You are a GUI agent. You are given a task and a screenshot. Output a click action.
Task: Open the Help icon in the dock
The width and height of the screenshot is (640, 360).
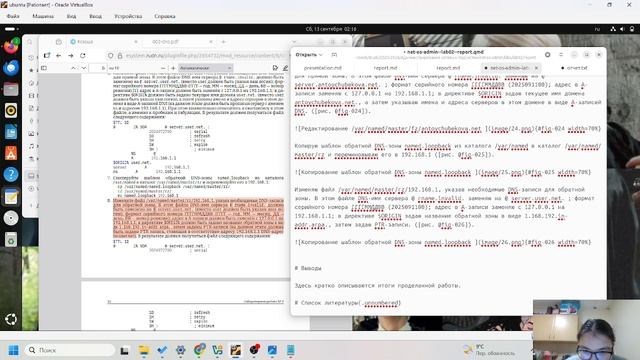[11, 175]
